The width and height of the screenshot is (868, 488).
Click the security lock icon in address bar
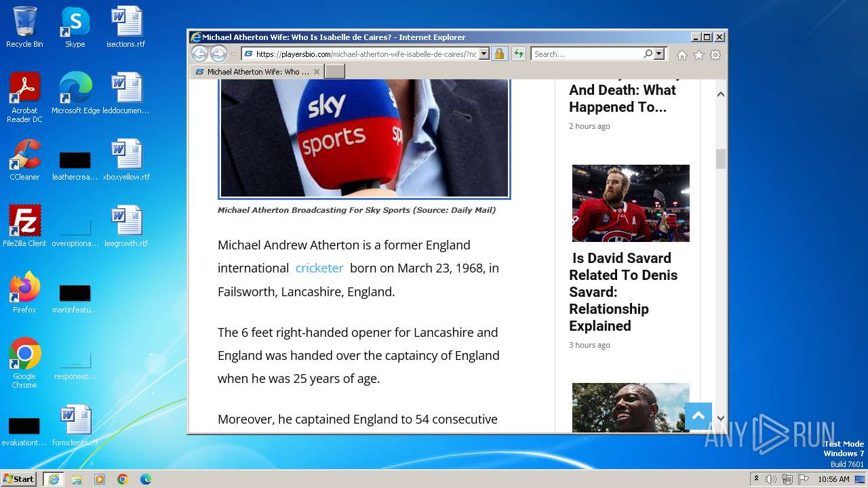pyautogui.click(x=499, y=54)
